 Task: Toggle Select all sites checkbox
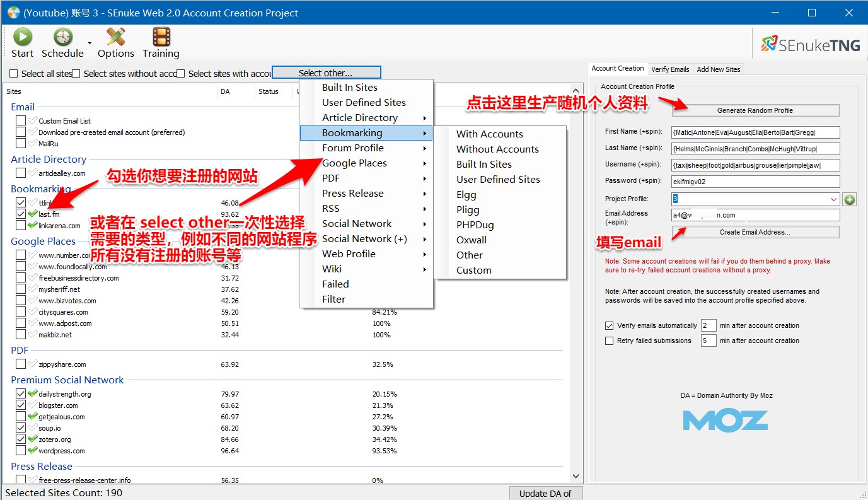(14, 74)
